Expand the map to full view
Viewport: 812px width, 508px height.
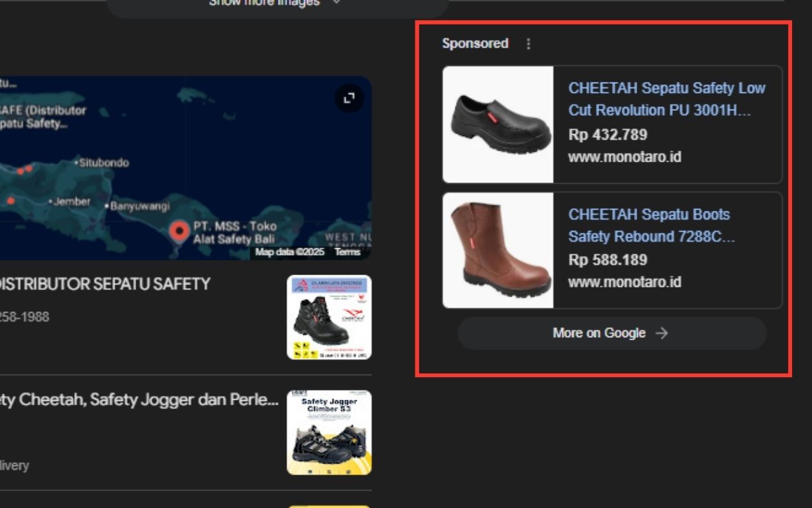(x=350, y=98)
